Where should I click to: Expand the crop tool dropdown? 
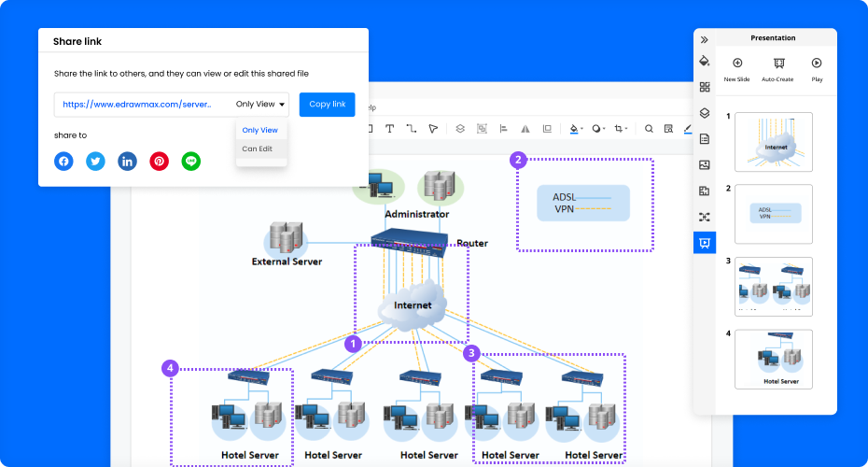coord(627,129)
